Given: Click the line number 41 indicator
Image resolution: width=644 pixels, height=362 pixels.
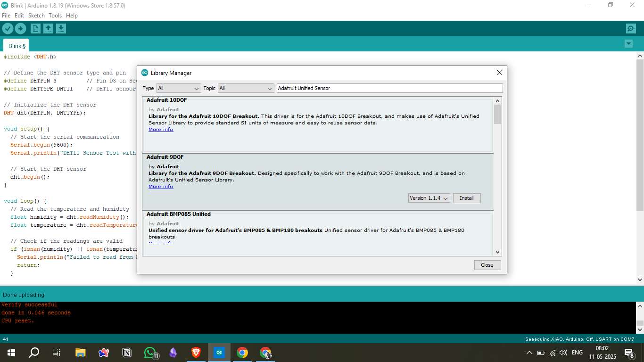Looking at the screenshot, I should coord(6,339).
